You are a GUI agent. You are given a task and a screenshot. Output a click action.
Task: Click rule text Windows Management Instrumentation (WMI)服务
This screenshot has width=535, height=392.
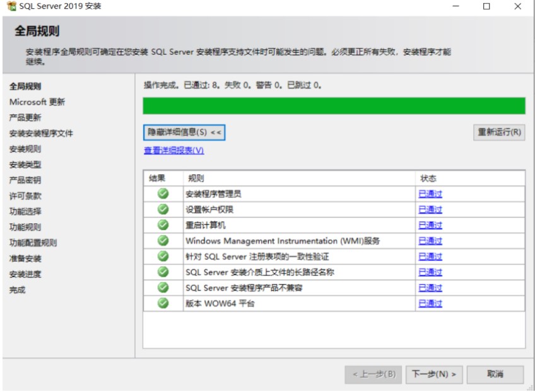[283, 241]
